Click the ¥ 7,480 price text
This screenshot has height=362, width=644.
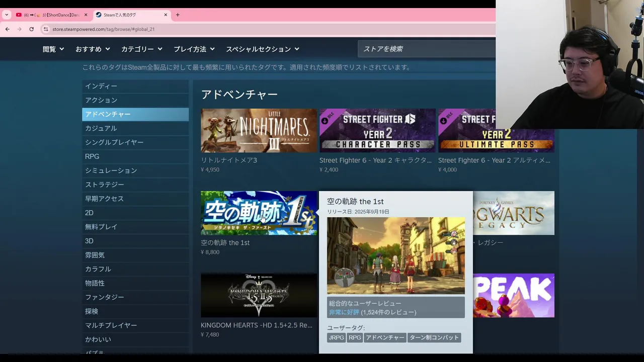[210, 334]
